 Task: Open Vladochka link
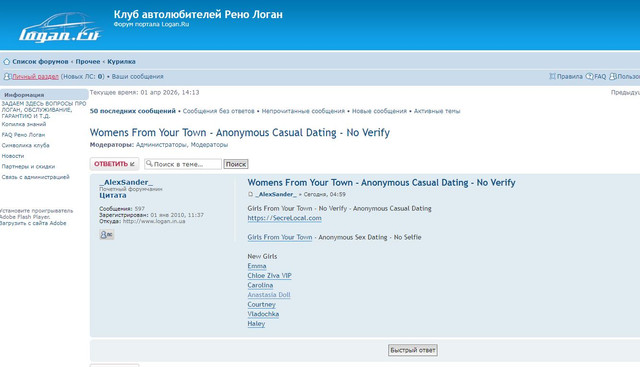click(263, 314)
